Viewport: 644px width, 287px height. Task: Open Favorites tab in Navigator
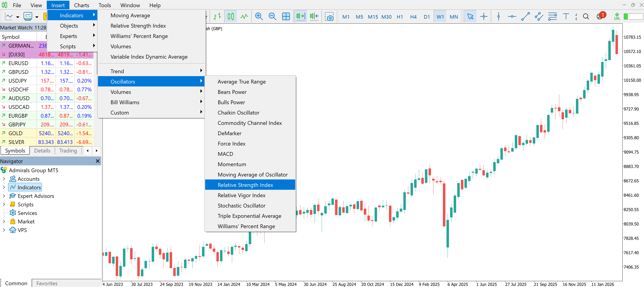pos(47,283)
